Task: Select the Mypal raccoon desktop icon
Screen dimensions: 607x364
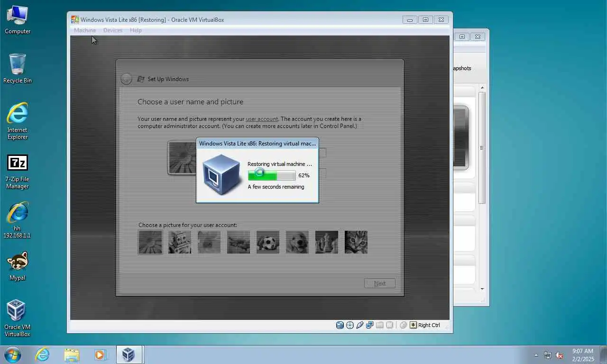Action: 18,266
